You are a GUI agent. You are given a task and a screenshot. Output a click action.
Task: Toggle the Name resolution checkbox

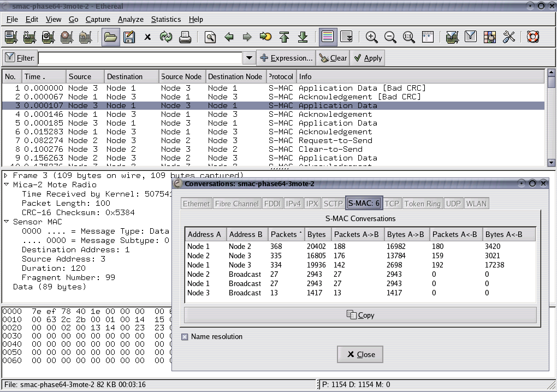(x=185, y=337)
